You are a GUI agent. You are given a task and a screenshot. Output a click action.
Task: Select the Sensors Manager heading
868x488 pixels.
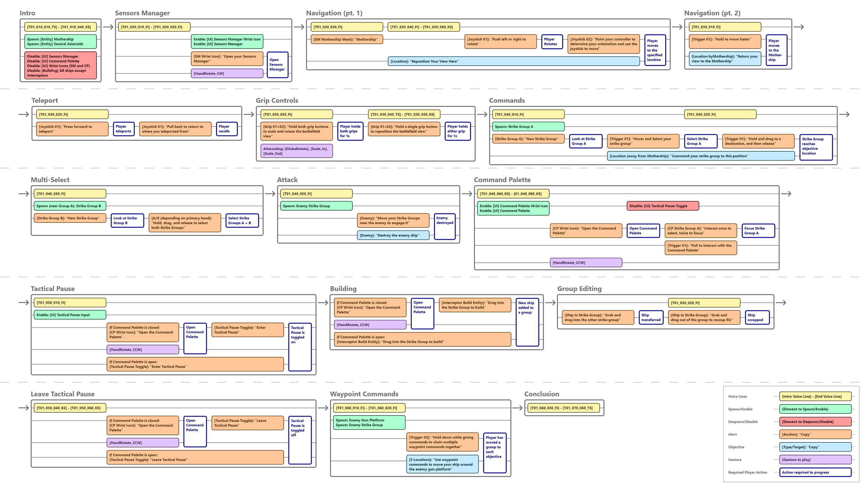tap(142, 13)
